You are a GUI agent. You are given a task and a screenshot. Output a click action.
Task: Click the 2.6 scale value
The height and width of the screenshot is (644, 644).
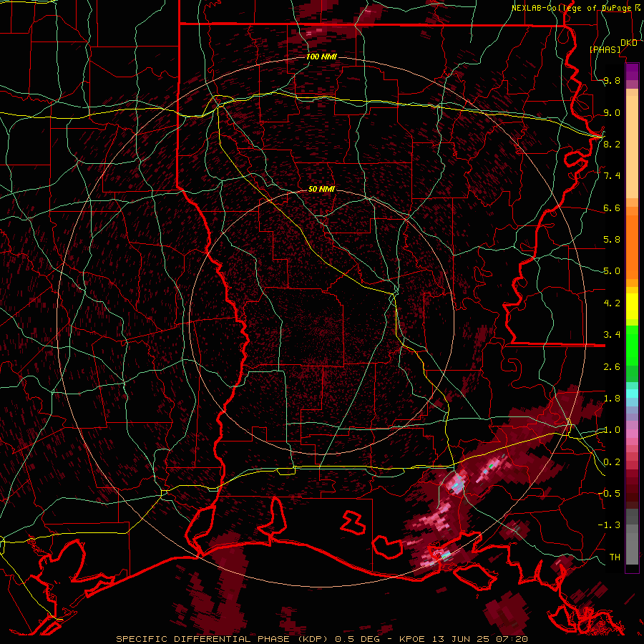click(x=612, y=367)
